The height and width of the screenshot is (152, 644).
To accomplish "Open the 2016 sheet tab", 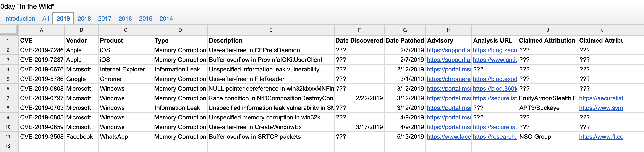I will 125,19.
